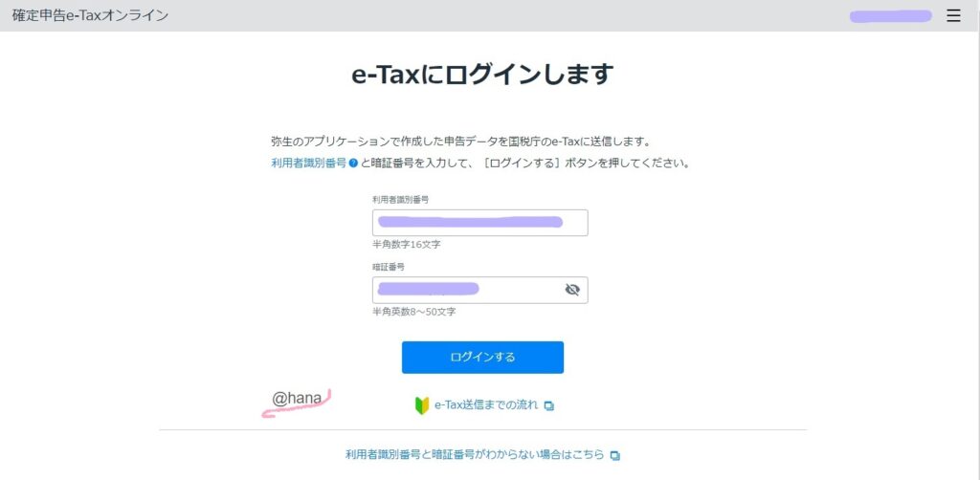
Task: Click the blue question mark help icon
Action: (353, 164)
